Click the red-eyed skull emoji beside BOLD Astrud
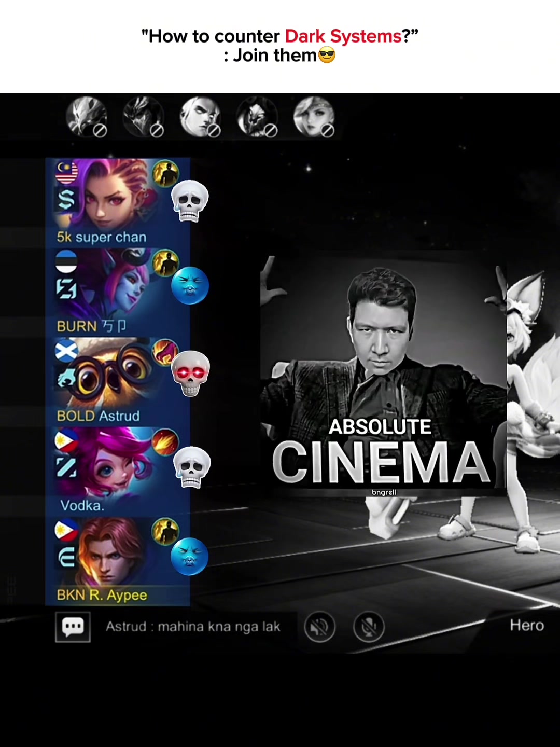Image resolution: width=560 pixels, height=747 pixels. point(190,374)
